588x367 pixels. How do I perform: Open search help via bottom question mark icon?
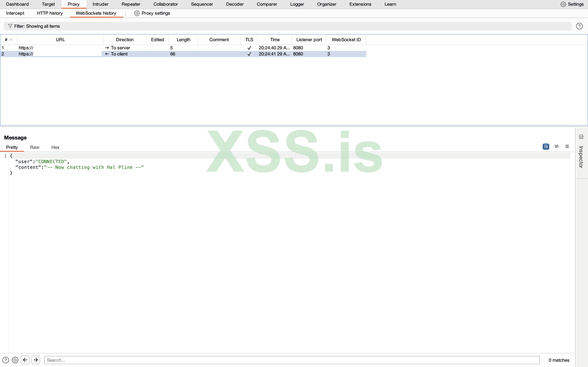coord(6,360)
